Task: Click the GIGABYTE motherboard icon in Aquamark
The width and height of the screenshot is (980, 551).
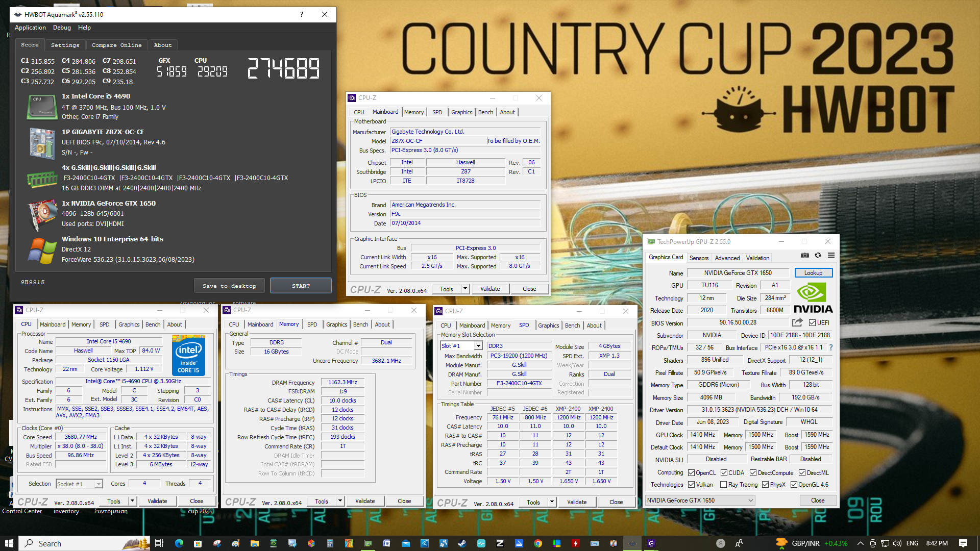Action: click(42, 143)
